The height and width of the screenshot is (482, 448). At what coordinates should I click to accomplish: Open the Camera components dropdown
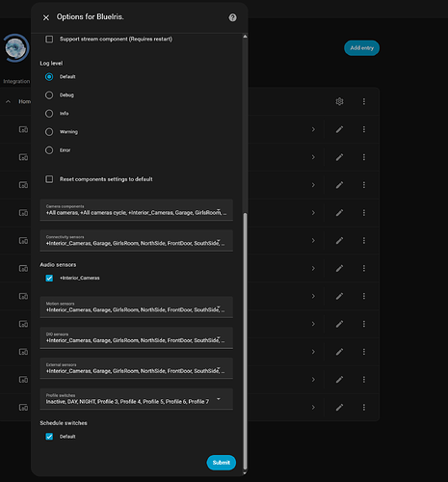pyautogui.click(x=136, y=210)
